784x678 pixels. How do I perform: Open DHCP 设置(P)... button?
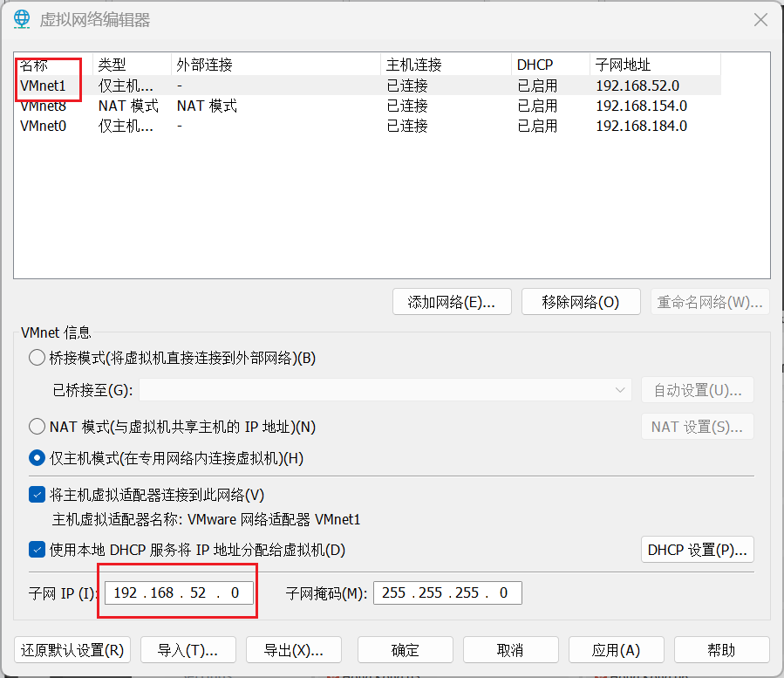tap(698, 550)
